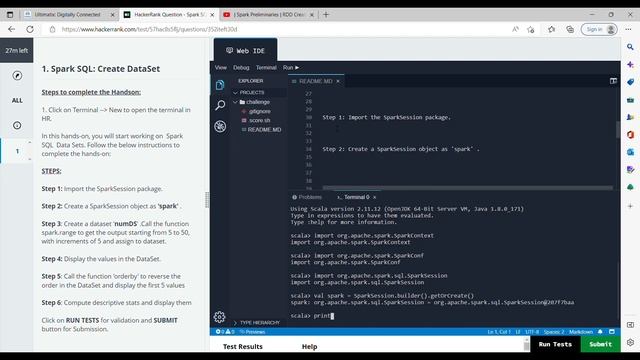Open the Terminal menu

coord(266,67)
